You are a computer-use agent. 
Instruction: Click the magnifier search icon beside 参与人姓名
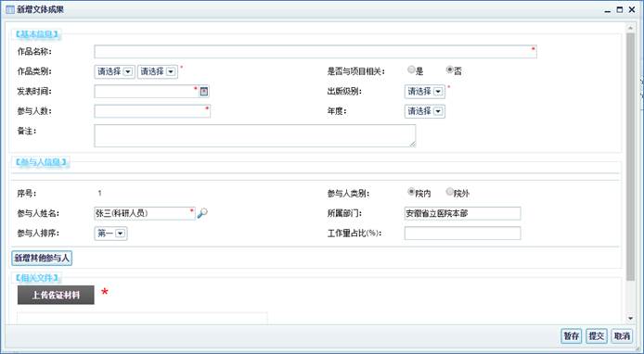point(202,213)
